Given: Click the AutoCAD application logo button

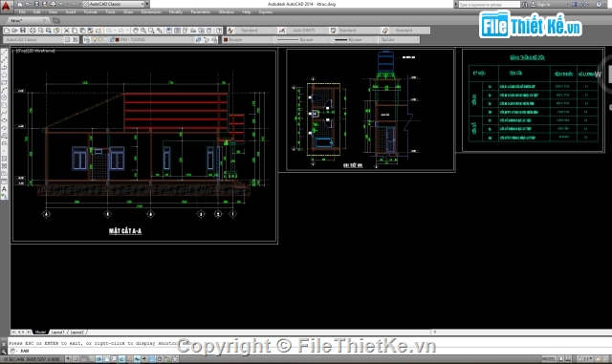Looking at the screenshot, I should tap(6, 6).
